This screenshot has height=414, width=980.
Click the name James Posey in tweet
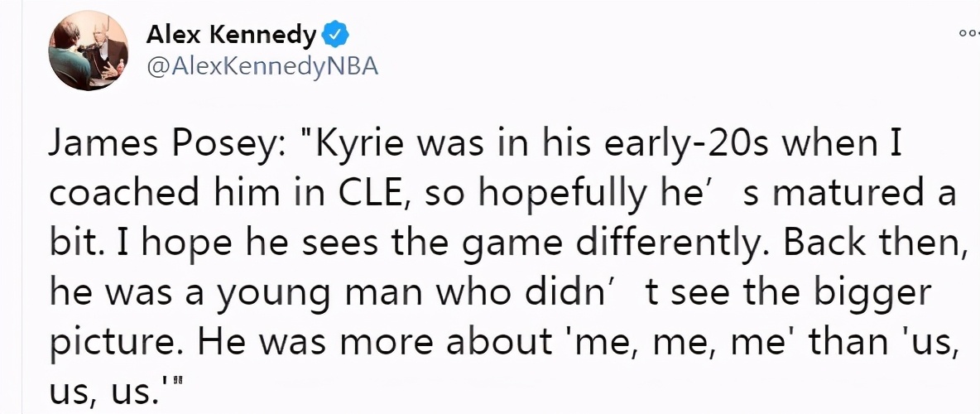pyautogui.click(x=167, y=146)
